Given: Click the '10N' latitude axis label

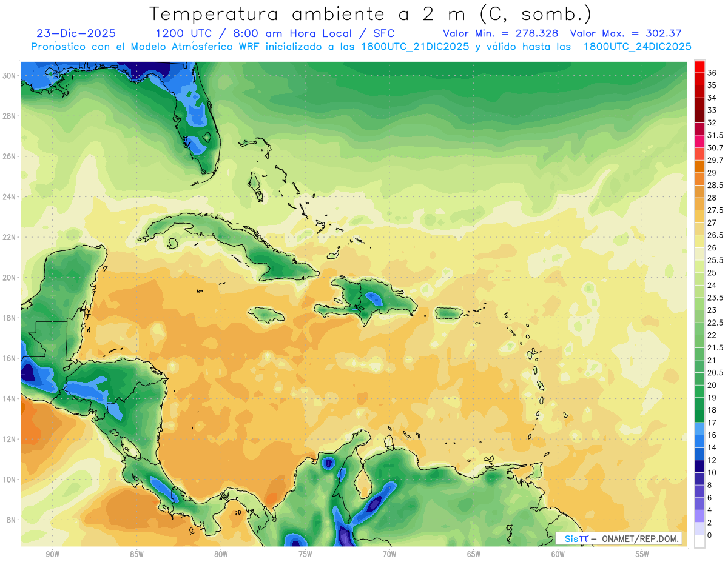Looking at the screenshot, I should (x=10, y=480).
